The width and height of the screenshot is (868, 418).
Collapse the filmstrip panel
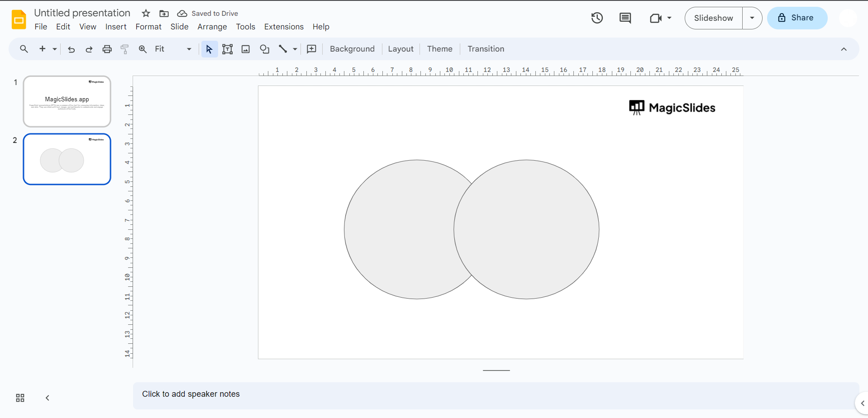click(x=48, y=398)
